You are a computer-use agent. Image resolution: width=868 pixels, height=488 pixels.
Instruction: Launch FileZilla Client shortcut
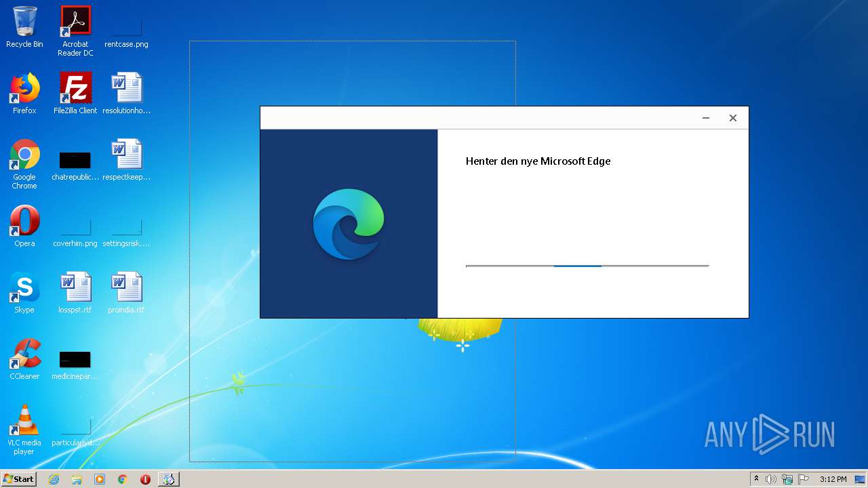[75, 94]
